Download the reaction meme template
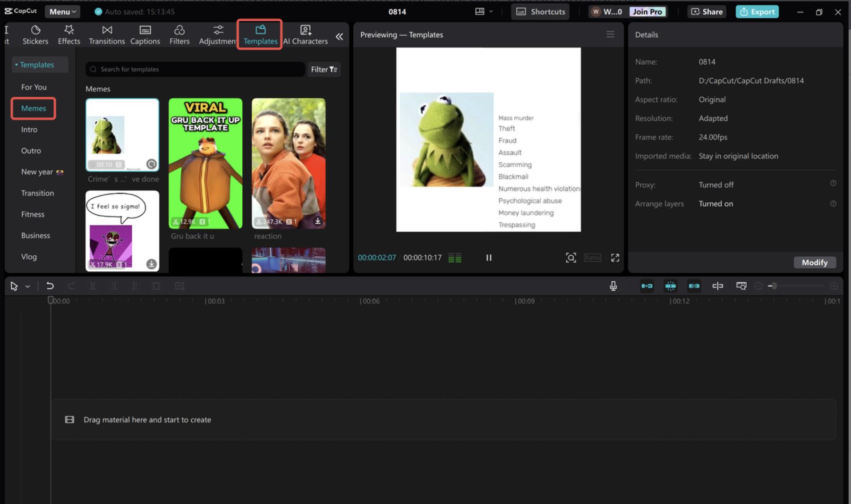This screenshot has height=504, width=851. tap(318, 221)
